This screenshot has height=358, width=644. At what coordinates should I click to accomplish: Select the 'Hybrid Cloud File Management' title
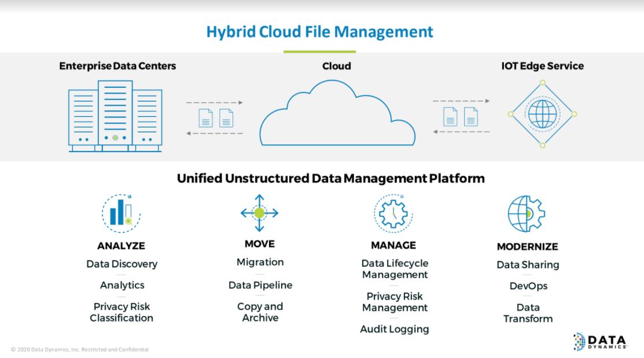coord(319,32)
